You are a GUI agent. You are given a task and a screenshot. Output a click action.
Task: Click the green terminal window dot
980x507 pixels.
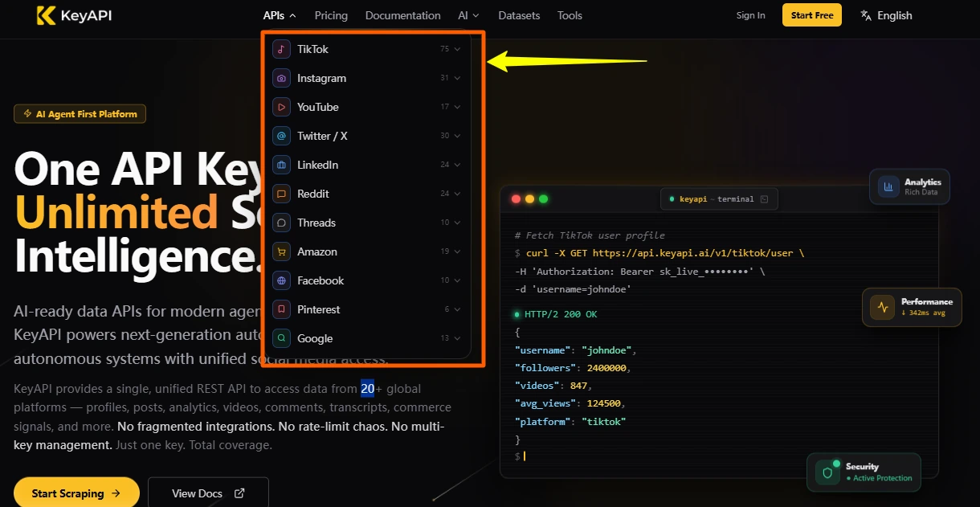543,198
